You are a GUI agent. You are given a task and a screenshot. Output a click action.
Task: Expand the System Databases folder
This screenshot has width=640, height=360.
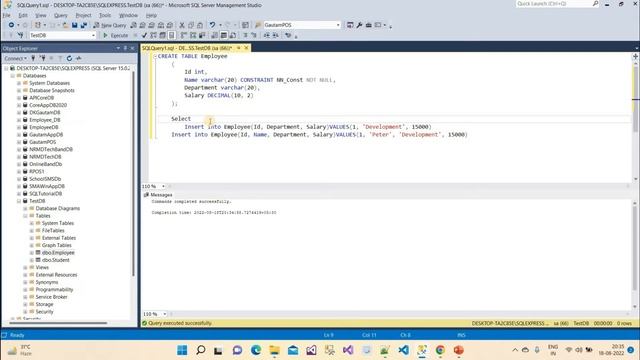(x=19, y=83)
